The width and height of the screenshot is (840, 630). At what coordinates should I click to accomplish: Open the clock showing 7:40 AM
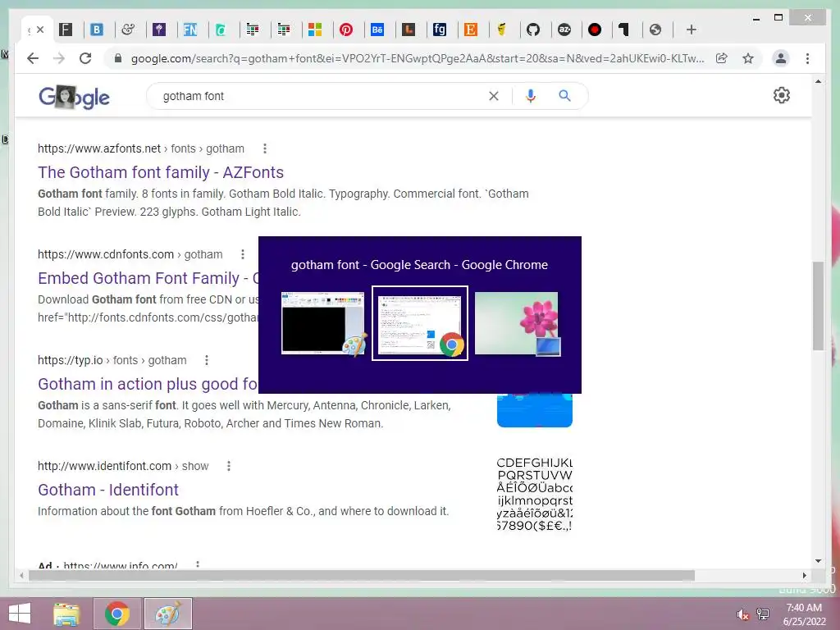click(804, 614)
